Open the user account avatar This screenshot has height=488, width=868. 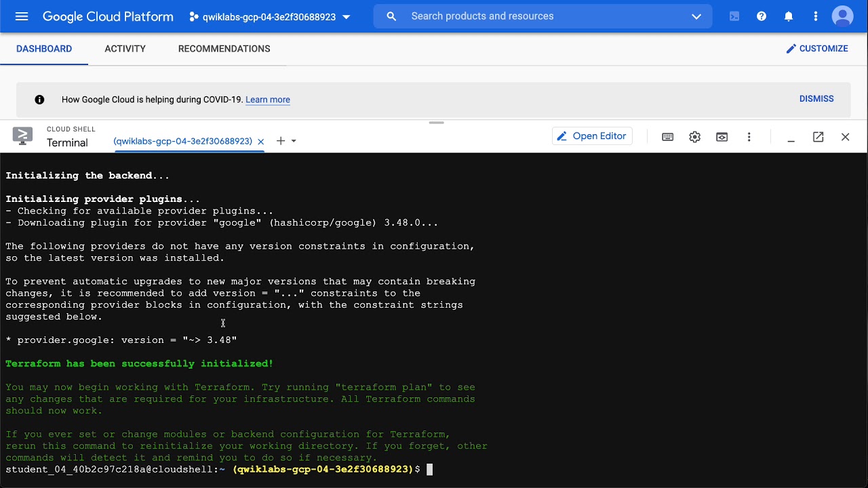tap(843, 16)
